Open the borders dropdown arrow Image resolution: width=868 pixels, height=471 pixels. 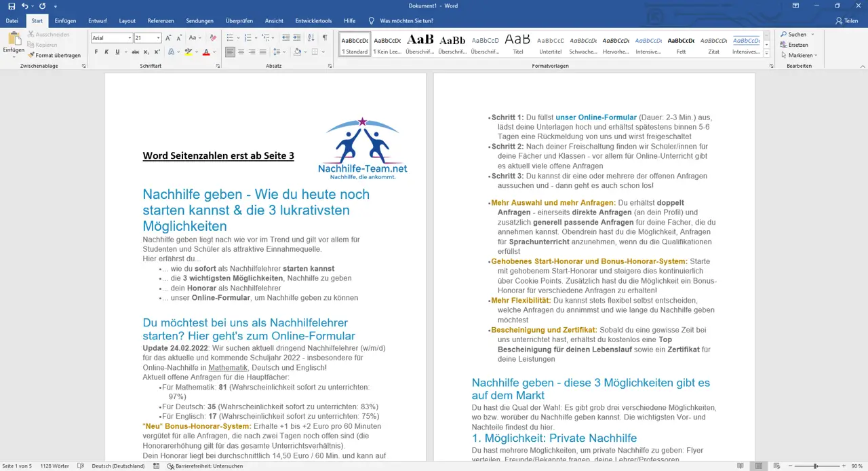point(322,52)
